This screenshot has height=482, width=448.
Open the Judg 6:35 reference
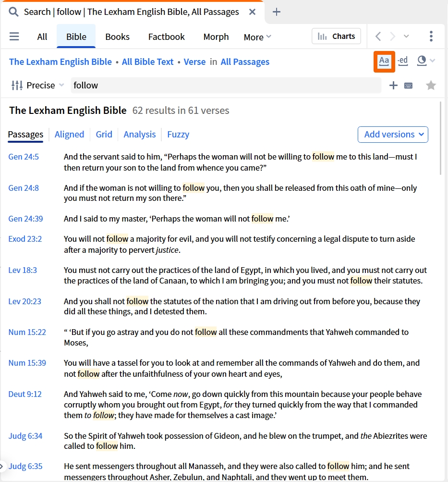coord(25,466)
